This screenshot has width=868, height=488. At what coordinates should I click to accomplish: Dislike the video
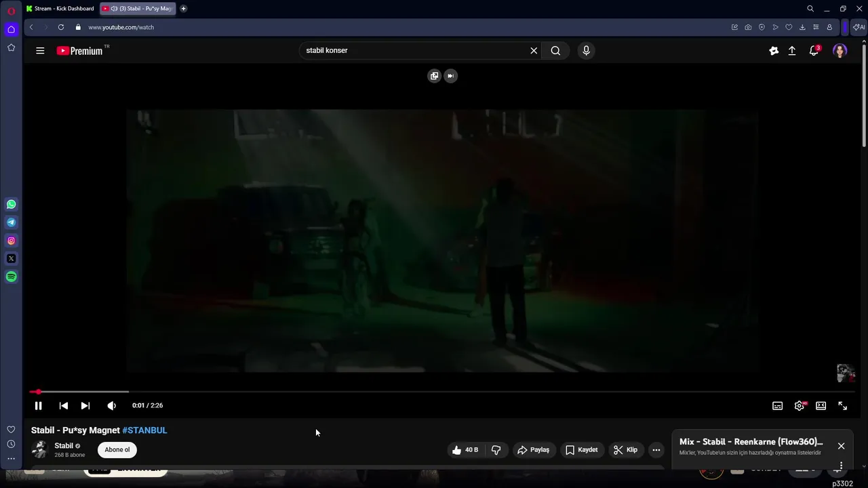pyautogui.click(x=496, y=449)
